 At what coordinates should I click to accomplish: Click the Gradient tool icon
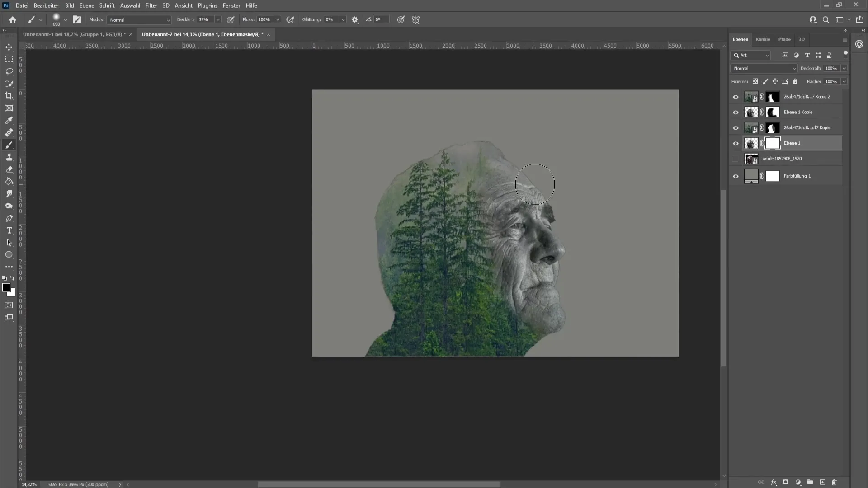point(9,182)
